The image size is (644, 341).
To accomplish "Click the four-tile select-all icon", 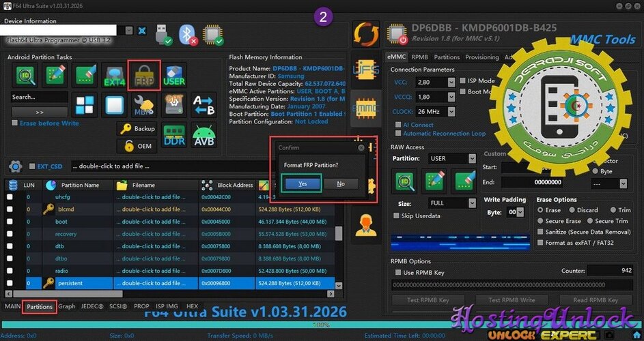I will coord(85,104).
